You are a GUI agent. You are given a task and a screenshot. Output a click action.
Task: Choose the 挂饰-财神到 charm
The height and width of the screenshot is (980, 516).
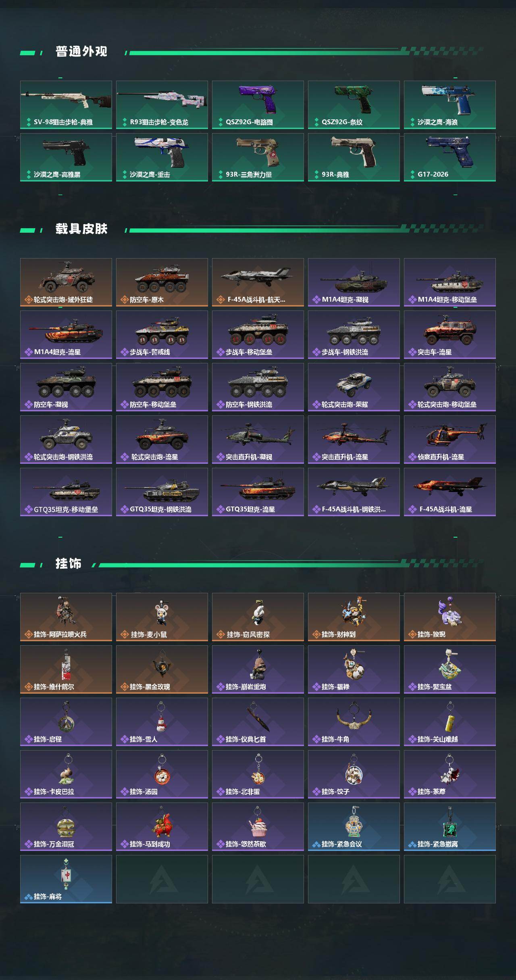tap(354, 617)
